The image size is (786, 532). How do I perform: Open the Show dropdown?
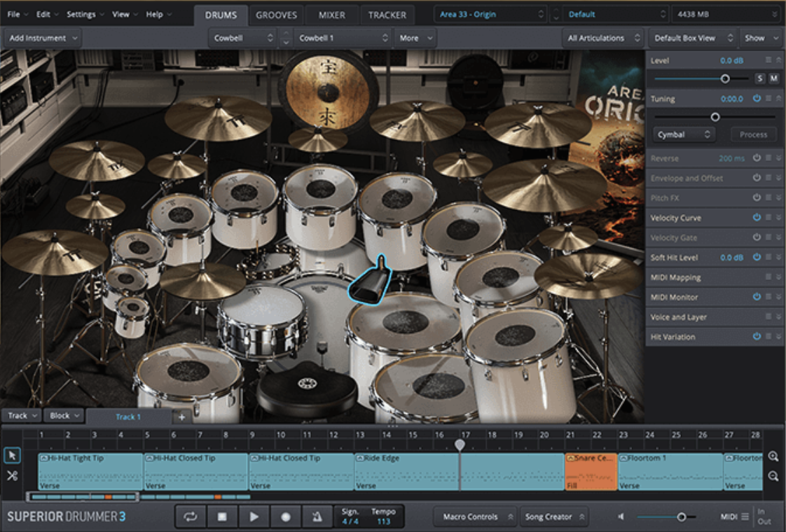761,38
